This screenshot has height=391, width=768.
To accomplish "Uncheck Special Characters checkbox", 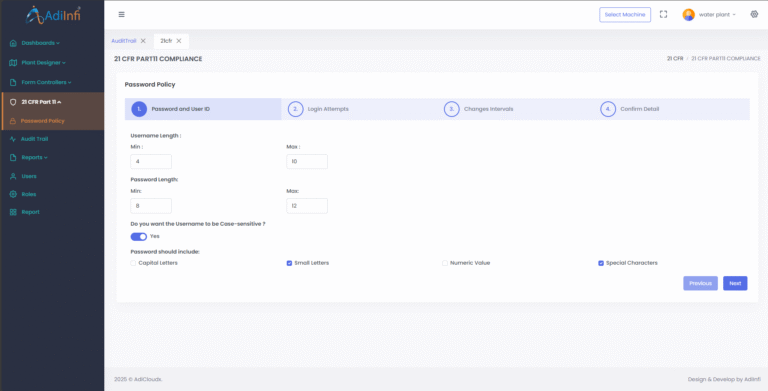I will (x=601, y=263).
